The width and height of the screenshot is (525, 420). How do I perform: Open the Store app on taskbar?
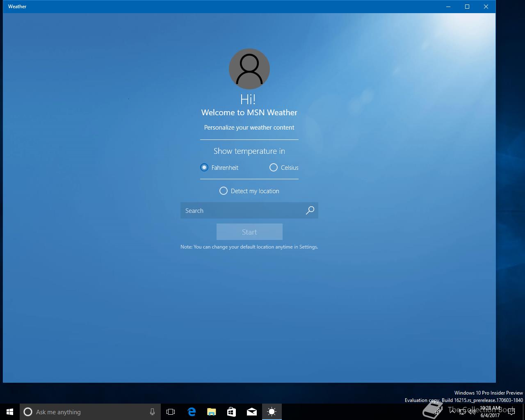(232, 412)
